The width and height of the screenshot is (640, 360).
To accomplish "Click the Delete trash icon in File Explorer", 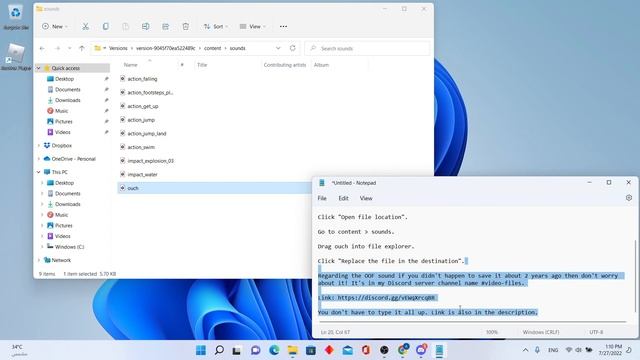I will [185, 27].
